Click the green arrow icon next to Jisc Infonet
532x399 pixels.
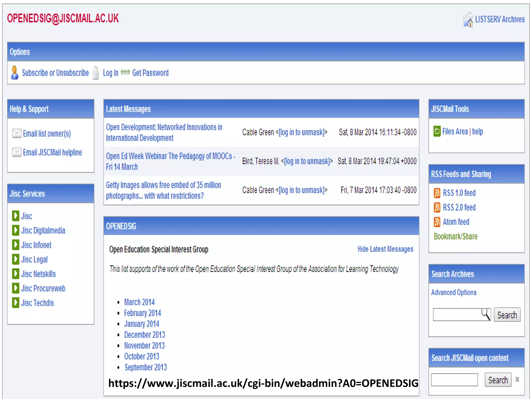(x=16, y=245)
